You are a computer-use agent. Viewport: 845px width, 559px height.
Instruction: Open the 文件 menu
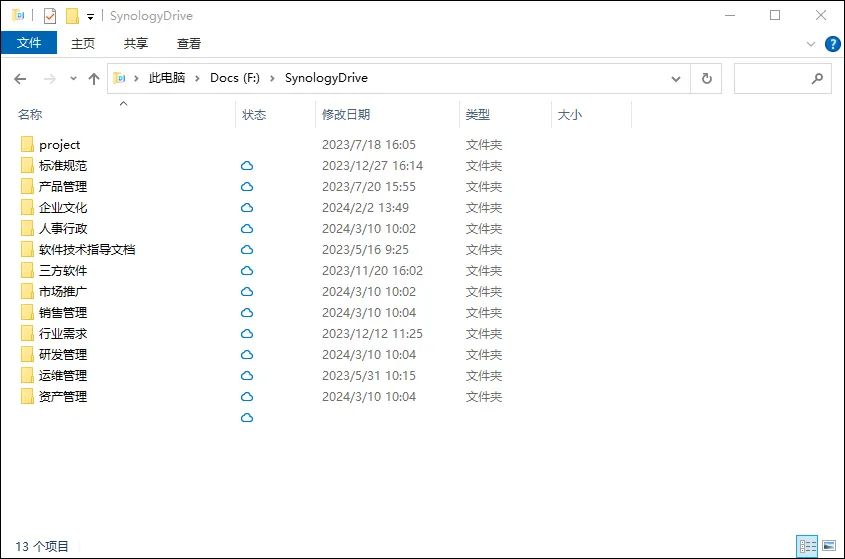(29, 43)
